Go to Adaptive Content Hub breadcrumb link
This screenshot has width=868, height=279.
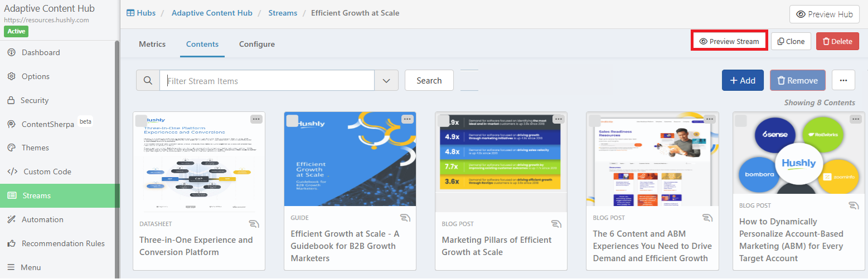click(x=212, y=13)
